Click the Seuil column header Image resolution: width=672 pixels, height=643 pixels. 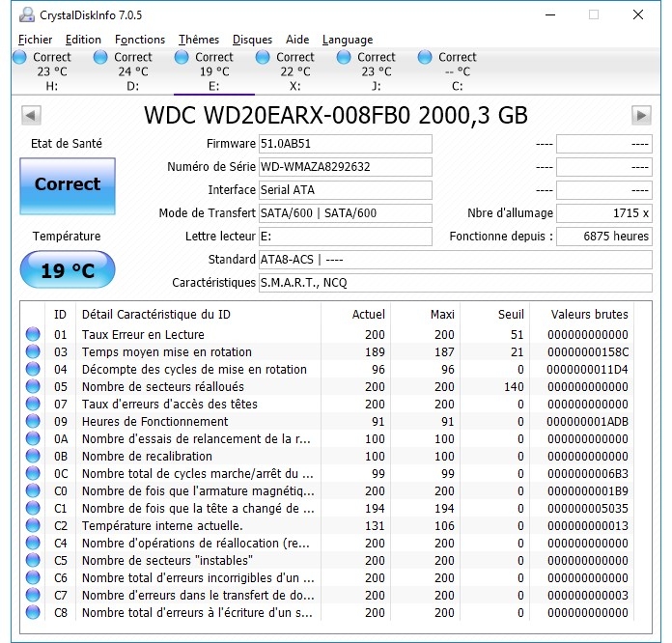[x=494, y=314]
